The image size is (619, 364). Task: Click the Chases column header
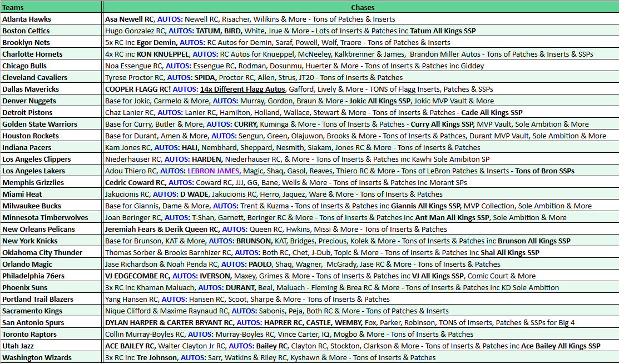click(x=362, y=7)
